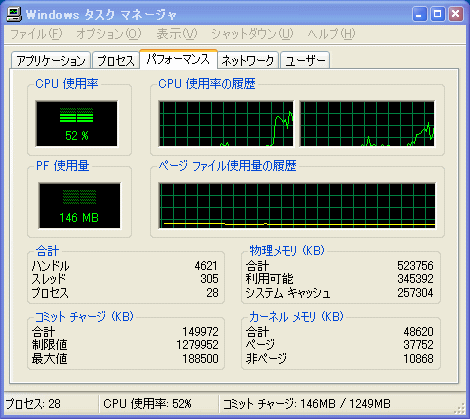Open the シャットダウン(U) menu
The image size is (470, 419).
252,34
